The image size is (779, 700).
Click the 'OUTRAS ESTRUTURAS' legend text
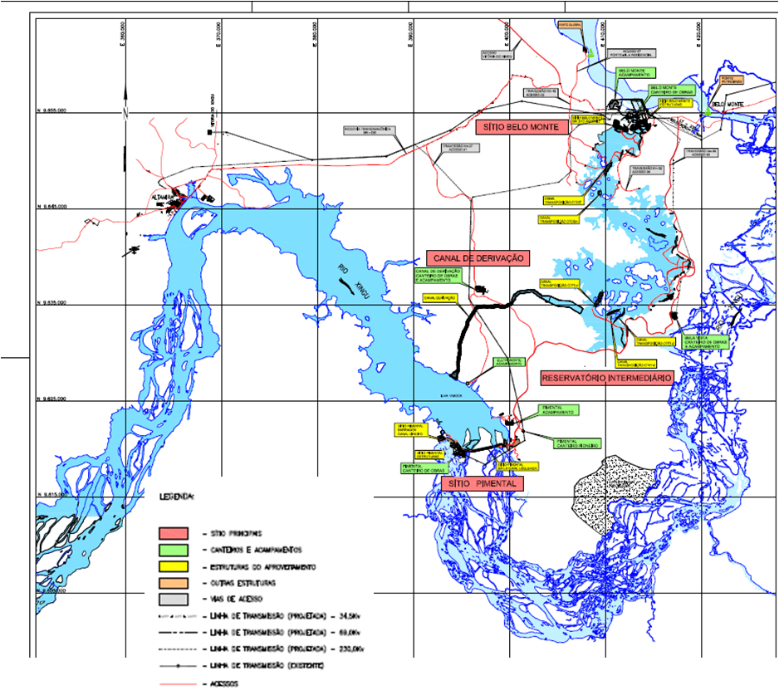coord(243,583)
